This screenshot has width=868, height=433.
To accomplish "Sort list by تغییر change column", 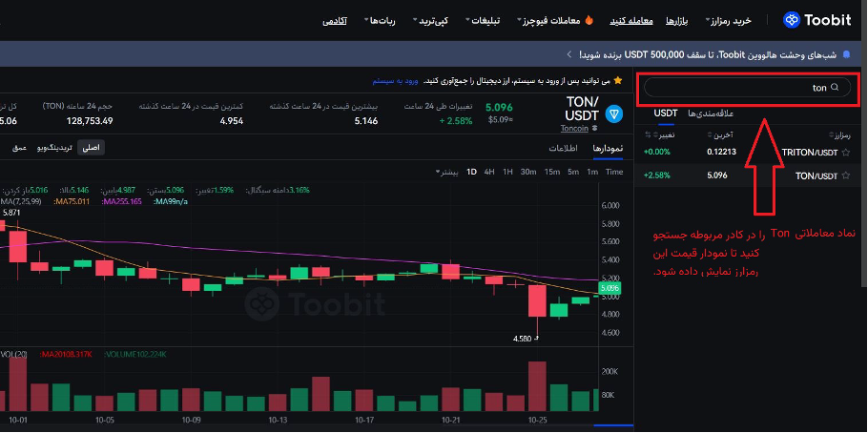I will (x=665, y=135).
